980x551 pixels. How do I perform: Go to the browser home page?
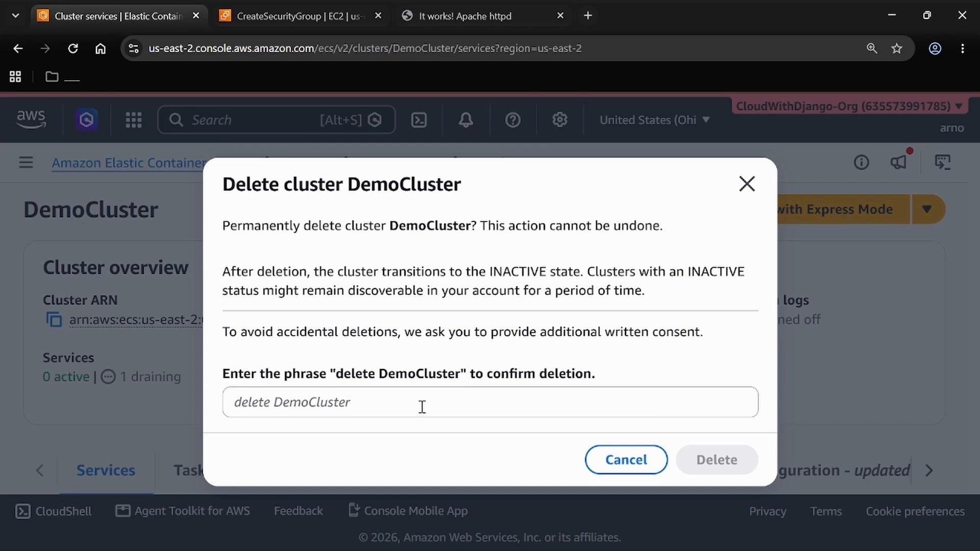tap(101, 48)
